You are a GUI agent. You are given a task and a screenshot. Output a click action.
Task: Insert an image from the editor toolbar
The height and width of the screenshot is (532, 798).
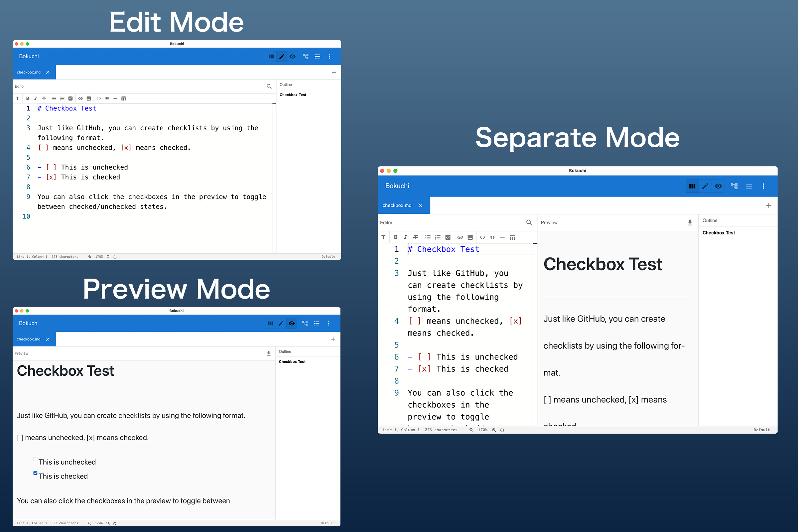click(89, 98)
